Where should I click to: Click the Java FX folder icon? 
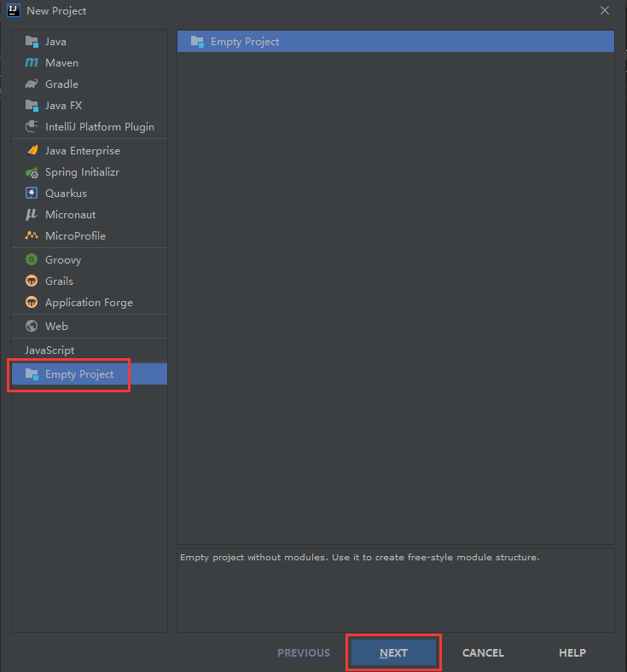32,106
